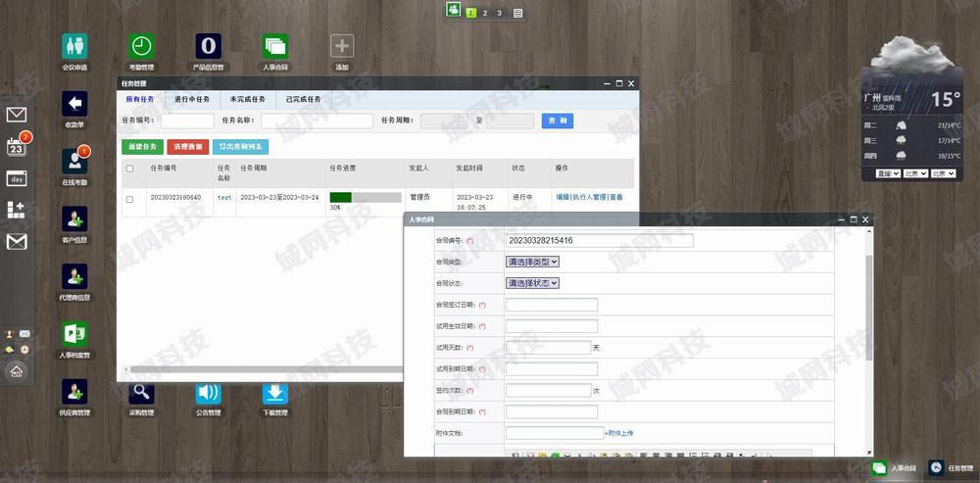
Task: Switch to desktop page 3 in pager
Action: (x=500, y=13)
